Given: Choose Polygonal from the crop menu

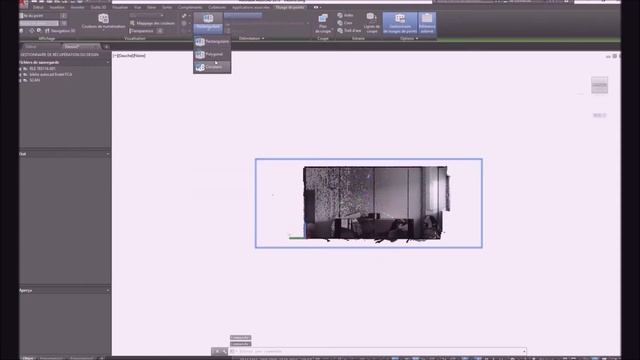Looking at the screenshot, I should (x=212, y=54).
